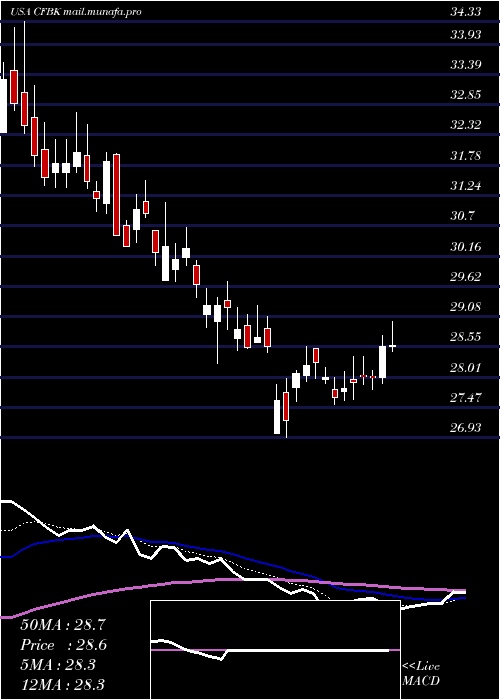Select the 28.01 price axis label
The height and width of the screenshot is (700, 500).
click(x=466, y=367)
